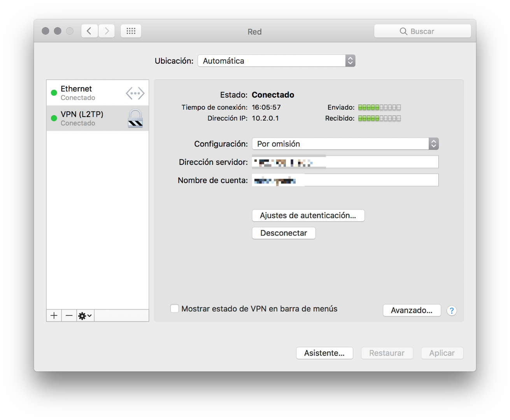Click the Ethernet connection arrows icon

[x=135, y=93]
